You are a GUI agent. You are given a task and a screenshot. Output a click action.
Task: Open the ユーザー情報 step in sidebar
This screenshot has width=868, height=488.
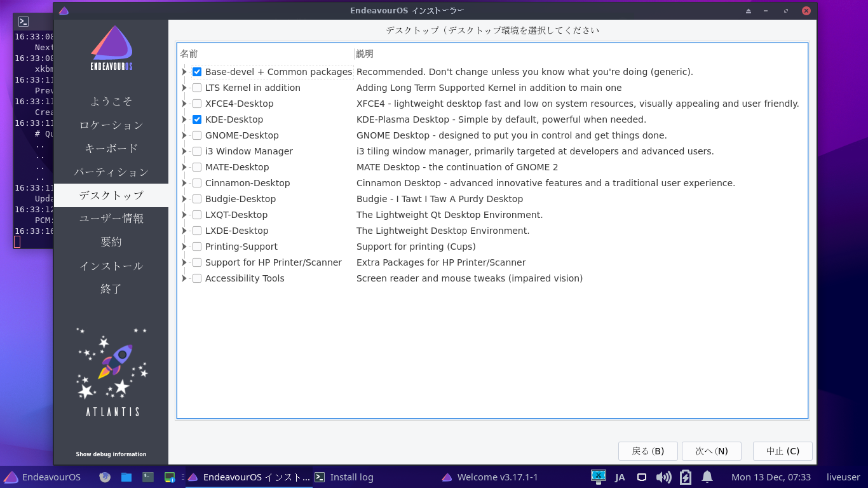(x=111, y=219)
